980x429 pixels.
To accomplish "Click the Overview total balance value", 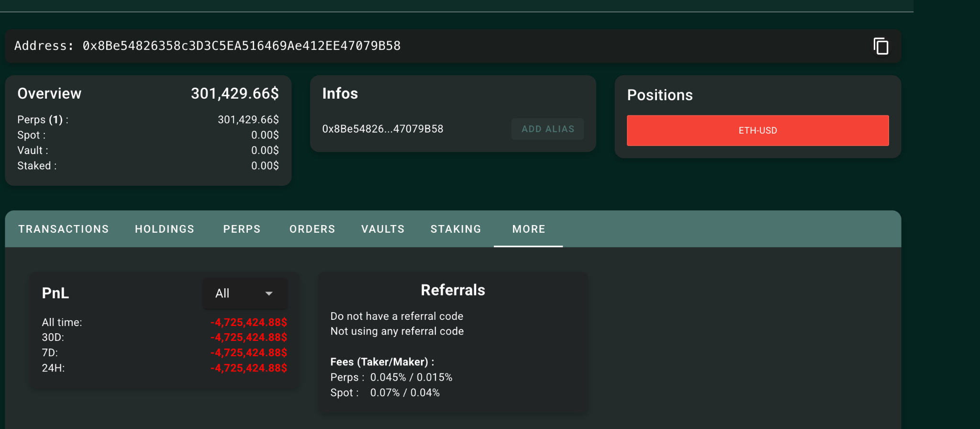I will point(234,93).
